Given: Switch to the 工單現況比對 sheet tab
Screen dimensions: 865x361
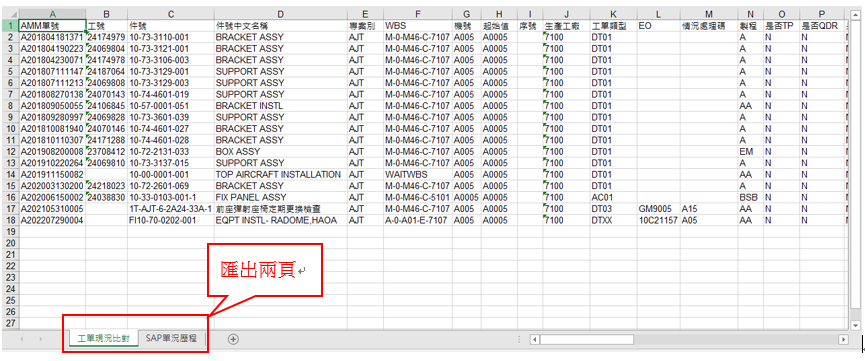Looking at the screenshot, I should [x=104, y=339].
